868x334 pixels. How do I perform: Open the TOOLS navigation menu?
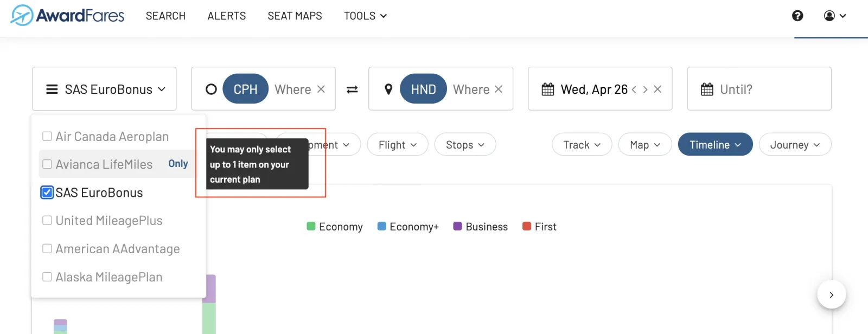pyautogui.click(x=365, y=16)
